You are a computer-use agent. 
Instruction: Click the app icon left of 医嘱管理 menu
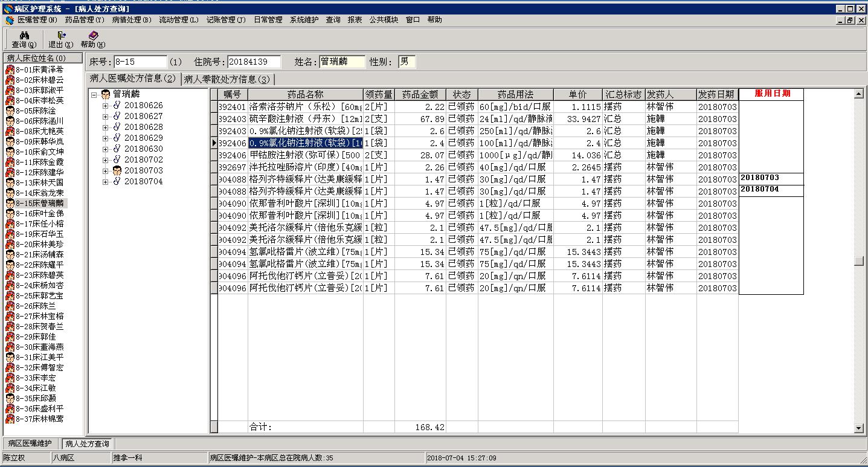pos(10,20)
